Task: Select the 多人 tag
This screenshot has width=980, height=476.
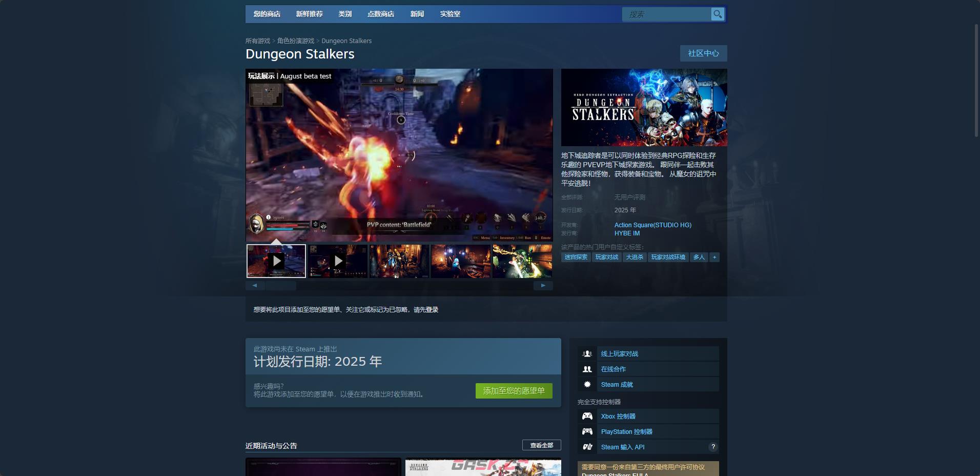Action: pyautogui.click(x=699, y=257)
